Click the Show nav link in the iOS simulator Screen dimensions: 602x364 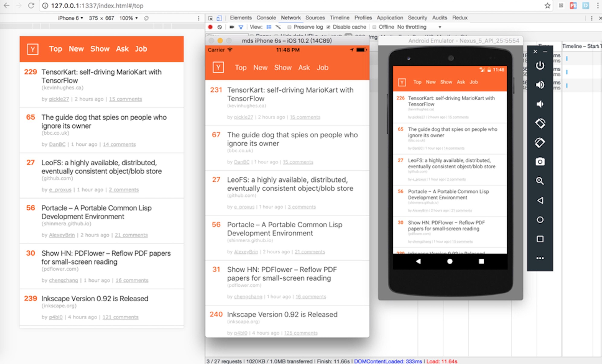(283, 68)
